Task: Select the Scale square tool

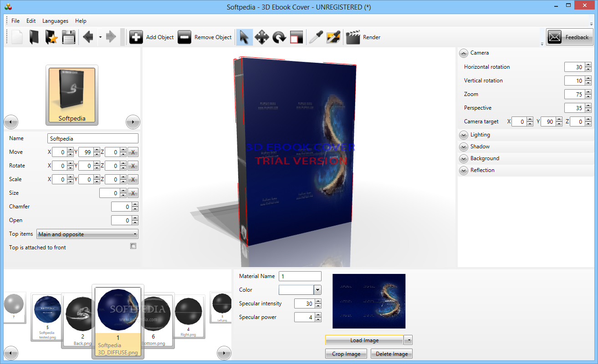Action: pyautogui.click(x=296, y=37)
